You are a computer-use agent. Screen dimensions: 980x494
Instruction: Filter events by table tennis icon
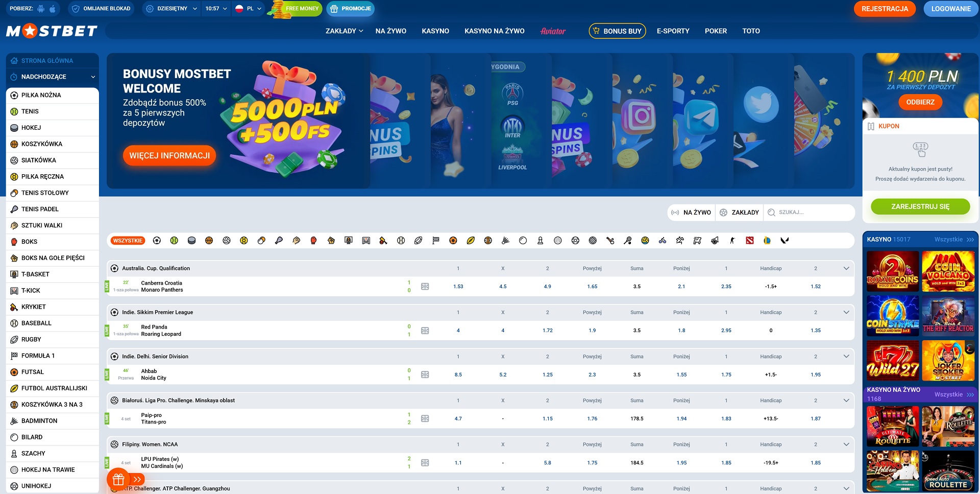point(261,241)
